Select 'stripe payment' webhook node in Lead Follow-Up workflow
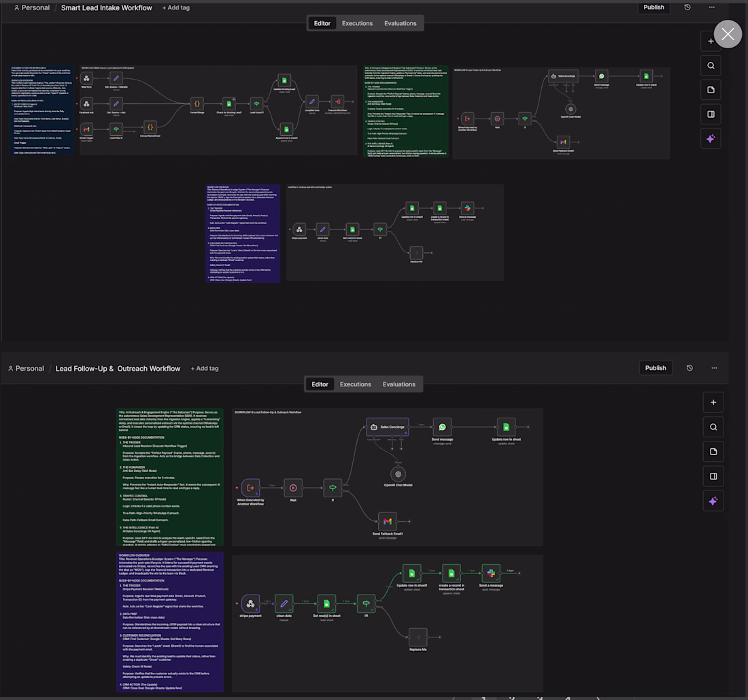The height and width of the screenshot is (700, 748). [x=250, y=604]
